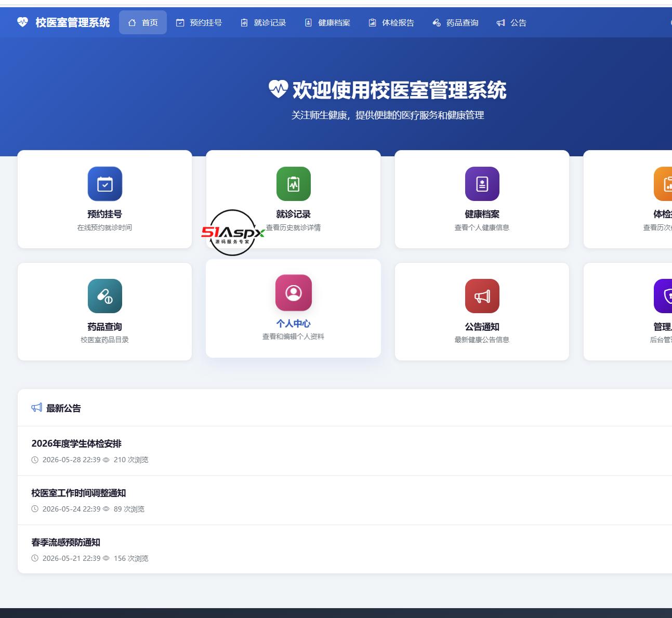Click the purple shield icon in 管理 card
This screenshot has width=672, height=618.
pos(663,296)
